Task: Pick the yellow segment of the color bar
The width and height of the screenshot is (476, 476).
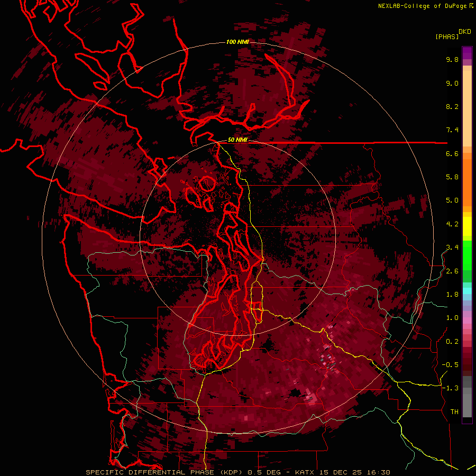Action: 467,226
